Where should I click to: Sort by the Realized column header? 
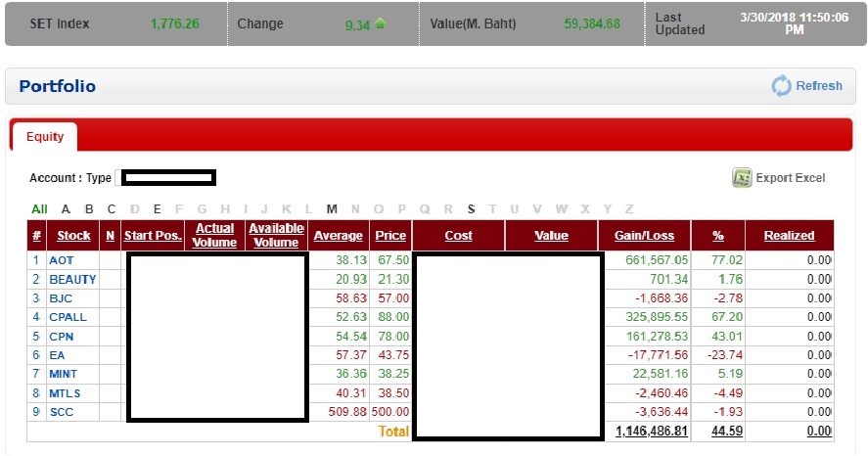[x=790, y=235]
